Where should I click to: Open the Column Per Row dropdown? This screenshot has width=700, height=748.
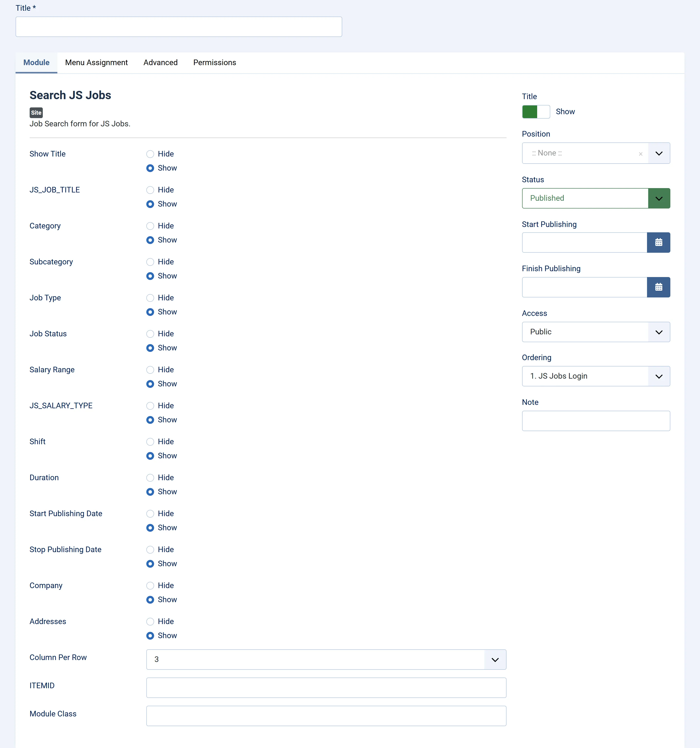326,660
